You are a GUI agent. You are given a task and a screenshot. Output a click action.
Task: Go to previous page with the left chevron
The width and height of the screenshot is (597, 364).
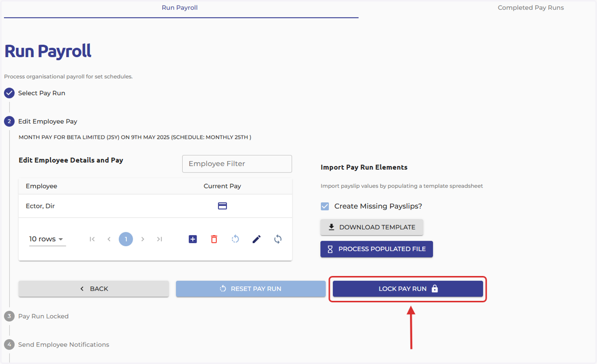pos(109,239)
